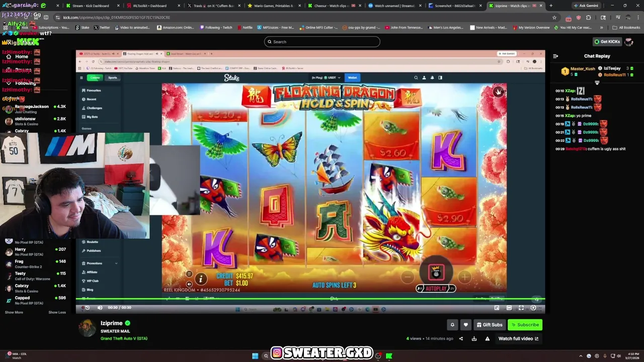Open Amazon.com bookmark
The image size is (644, 362).
(176, 28)
